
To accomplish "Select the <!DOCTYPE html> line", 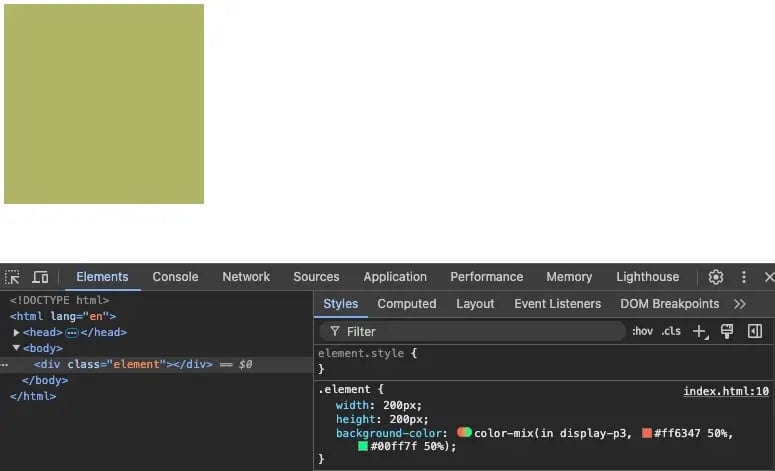I will (x=59, y=300).
